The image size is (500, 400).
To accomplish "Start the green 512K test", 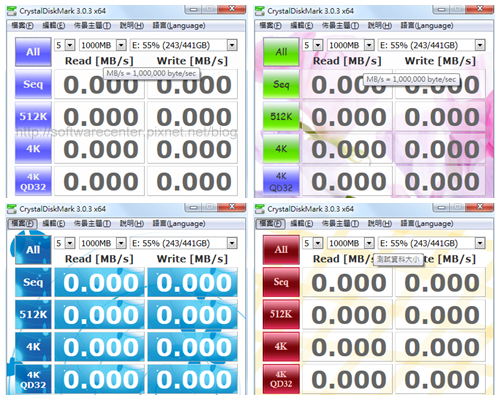I will click(281, 116).
